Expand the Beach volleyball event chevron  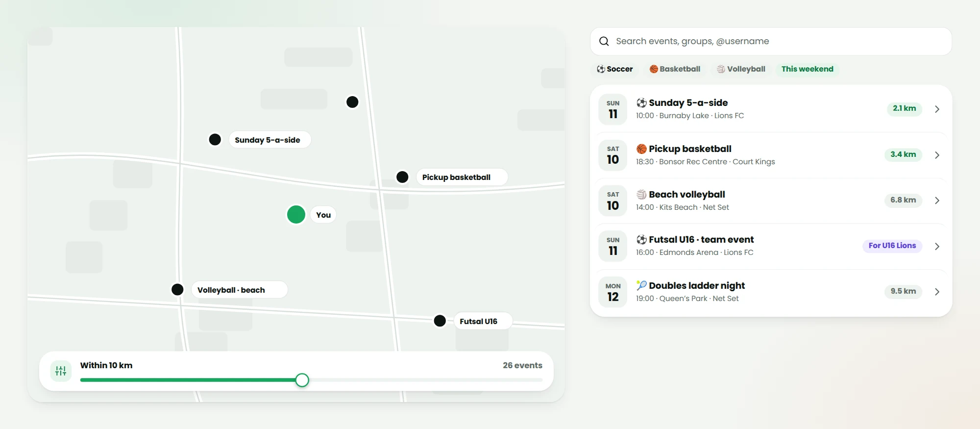pyautogui.click(x=937, y=201)
